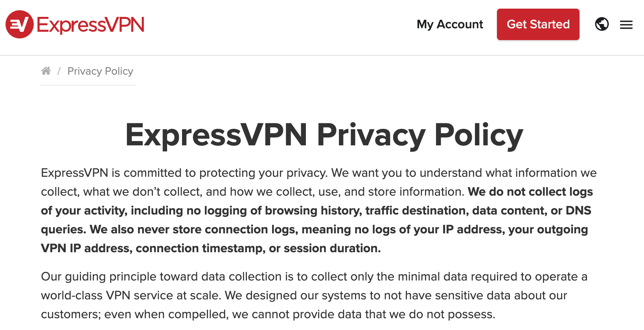Select the Privacy Policy breadcrumb link

(100, 71)
